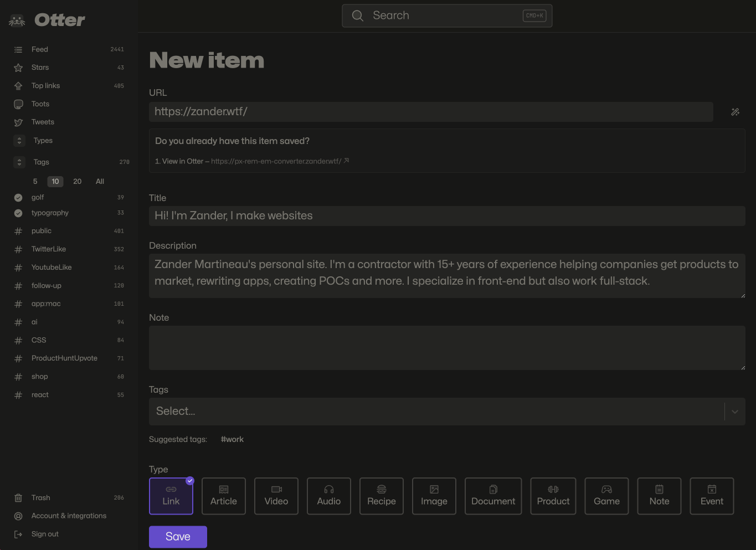Select the Product type option
Screen dimensions: 756x550
point(553,496)
